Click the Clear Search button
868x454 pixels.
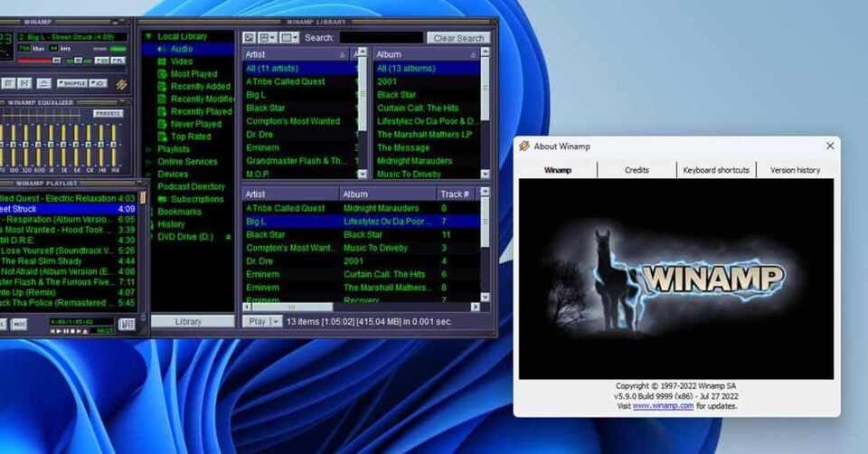pyautogui.click(x=458, y=38)
